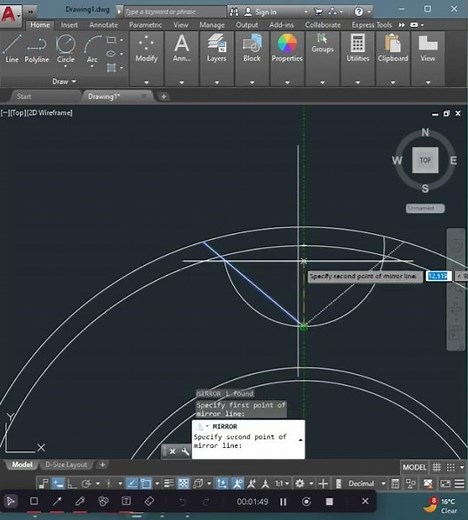This screenshot has width=468, height=520.
Task: Toggle lineweight display
Action: (169, 483)
